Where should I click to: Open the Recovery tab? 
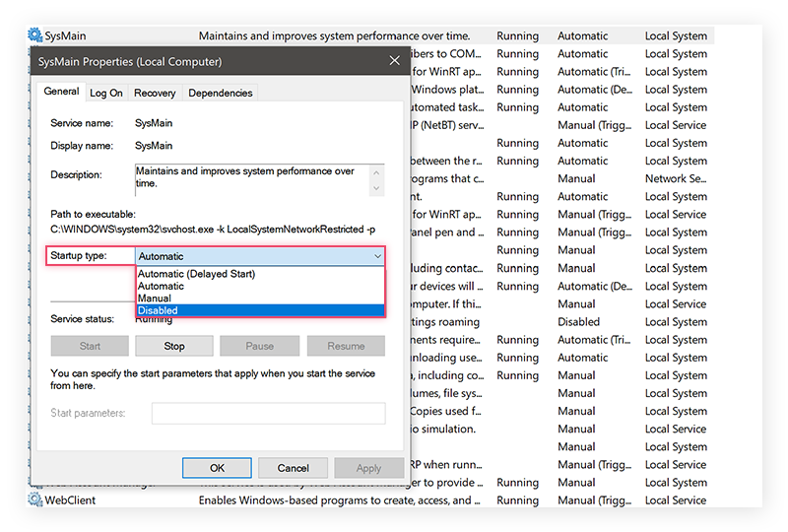click(155, 93)
